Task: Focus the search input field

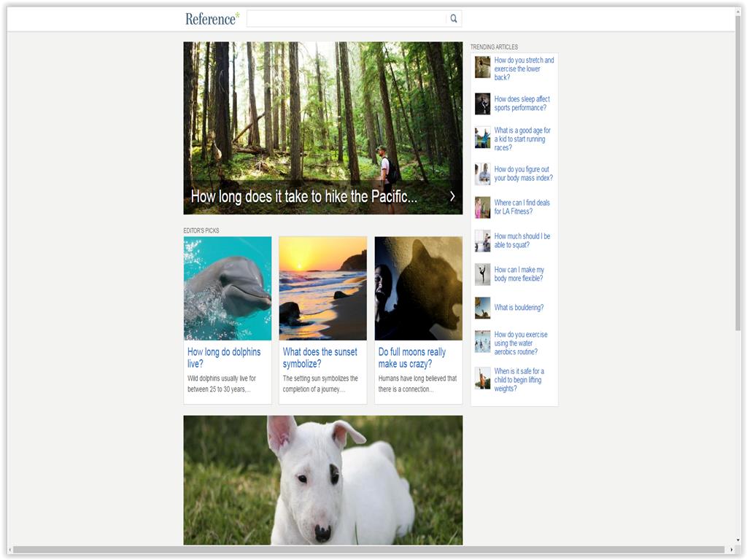Action: tap(347, 18)
